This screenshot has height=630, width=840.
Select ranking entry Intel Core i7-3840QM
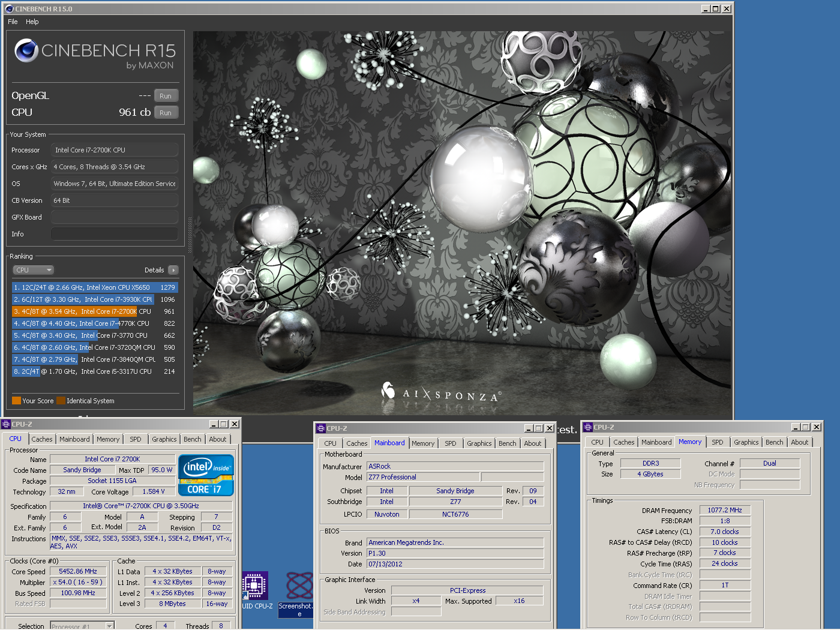(95, 359)
